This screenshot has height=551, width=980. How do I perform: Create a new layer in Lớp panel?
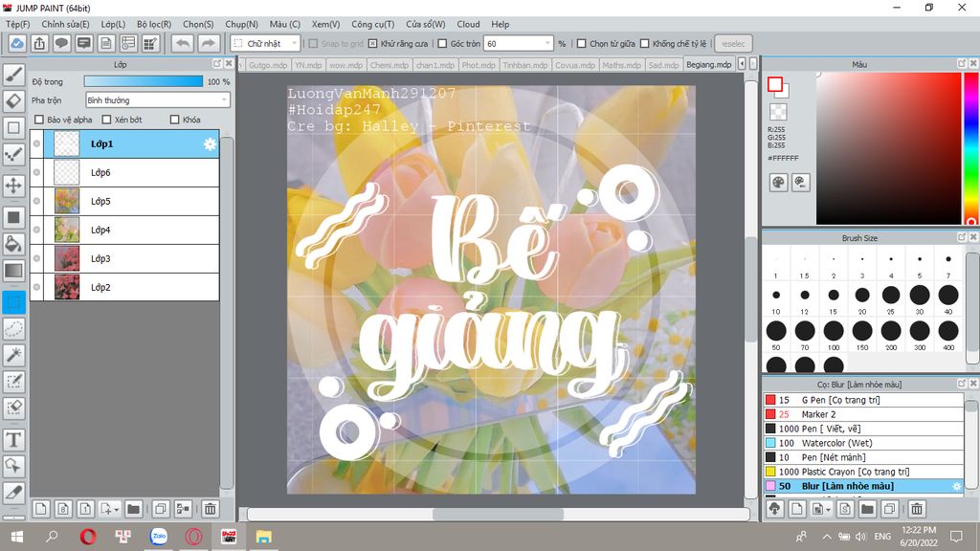point(40,509)
